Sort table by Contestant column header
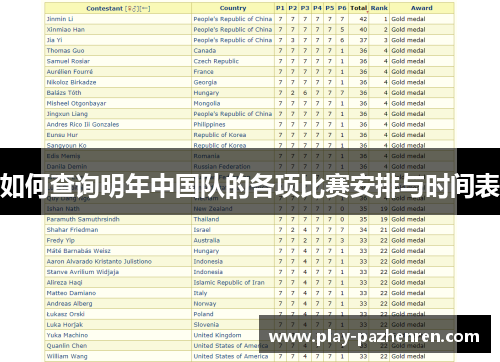The height and width of the screenshot is (362, 500). click(104, 8)
